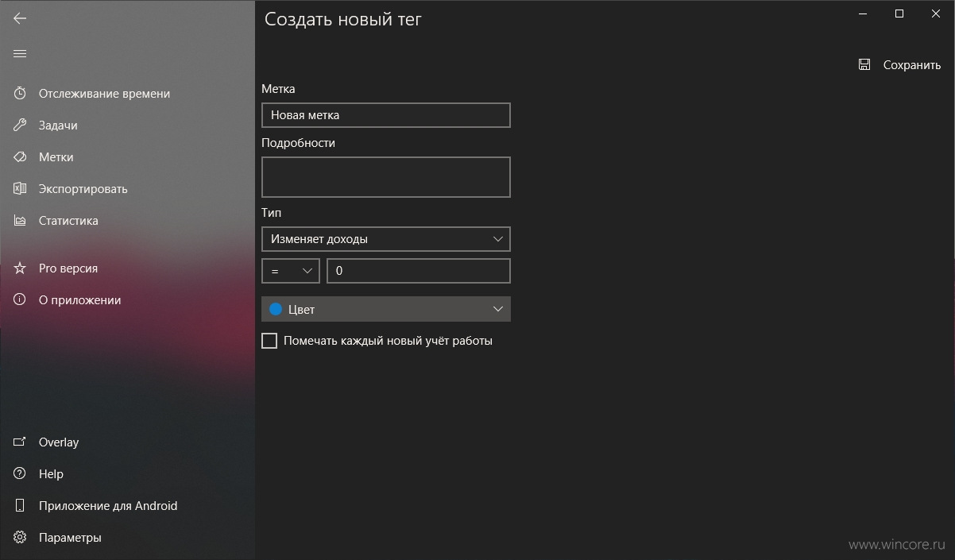Click the Подробности details text box

click(386, 177)
